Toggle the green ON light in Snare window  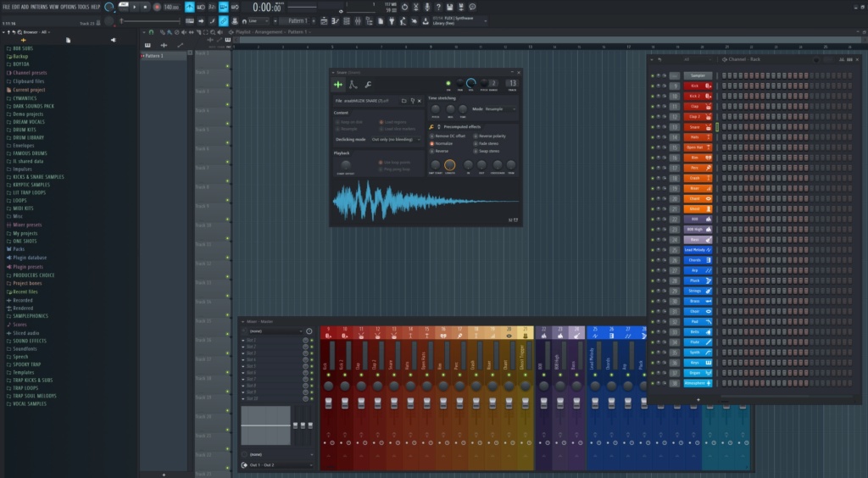[448, 84]
